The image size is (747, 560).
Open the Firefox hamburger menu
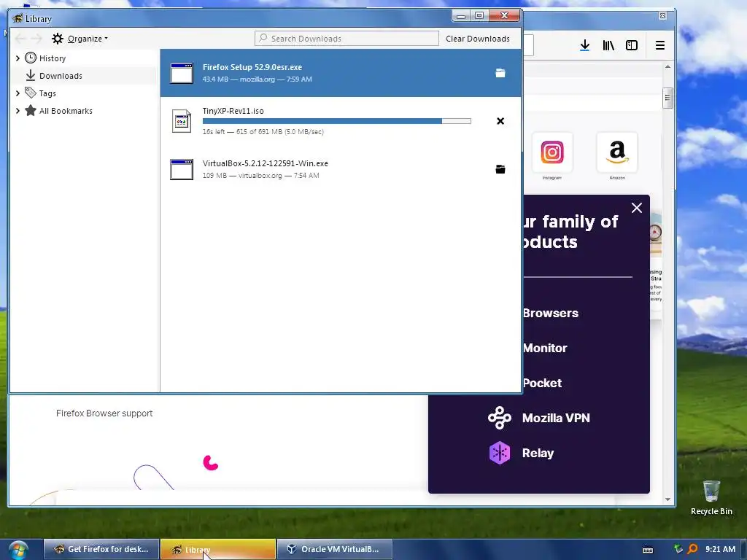pyautogui.click(x=659, y=45)
